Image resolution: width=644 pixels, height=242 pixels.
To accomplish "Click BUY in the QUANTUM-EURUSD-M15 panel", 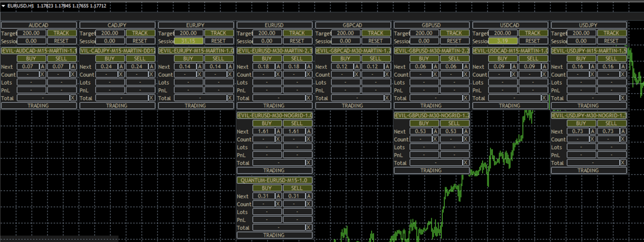I will (267, 188).
